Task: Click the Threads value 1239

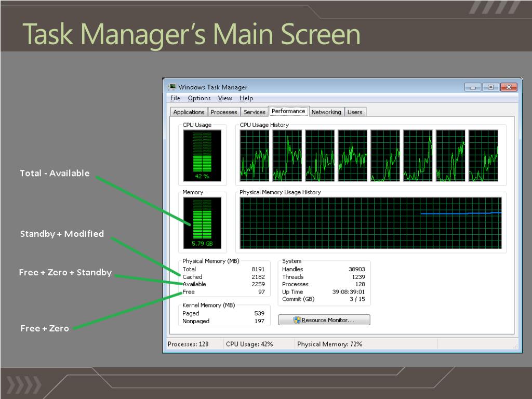Action: (358, 277)
